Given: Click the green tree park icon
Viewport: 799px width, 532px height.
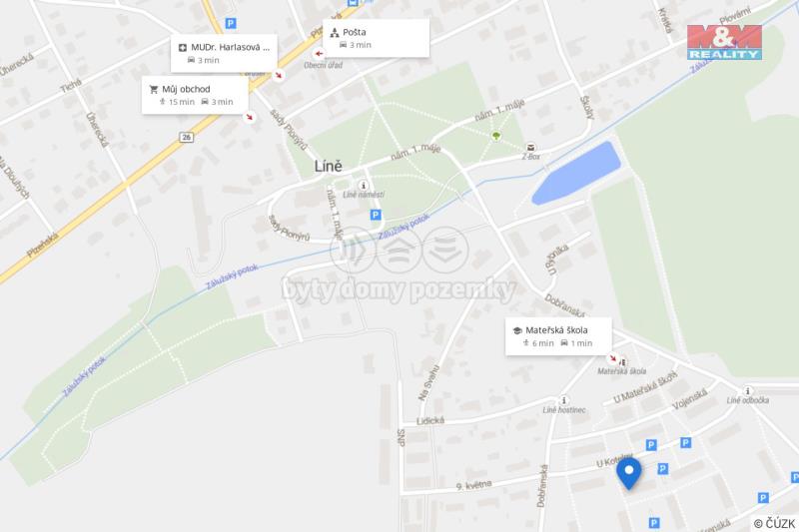Looking at the screenshot, I should coord(495,136).
